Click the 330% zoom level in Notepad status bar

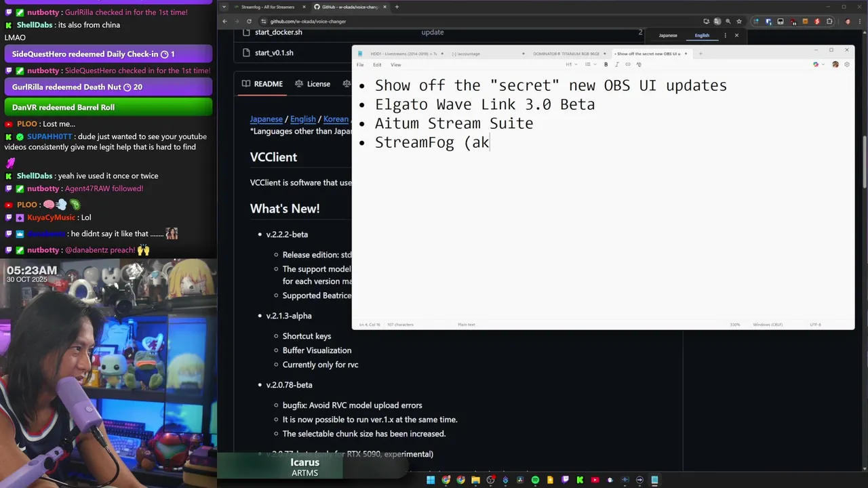point(734,325)
